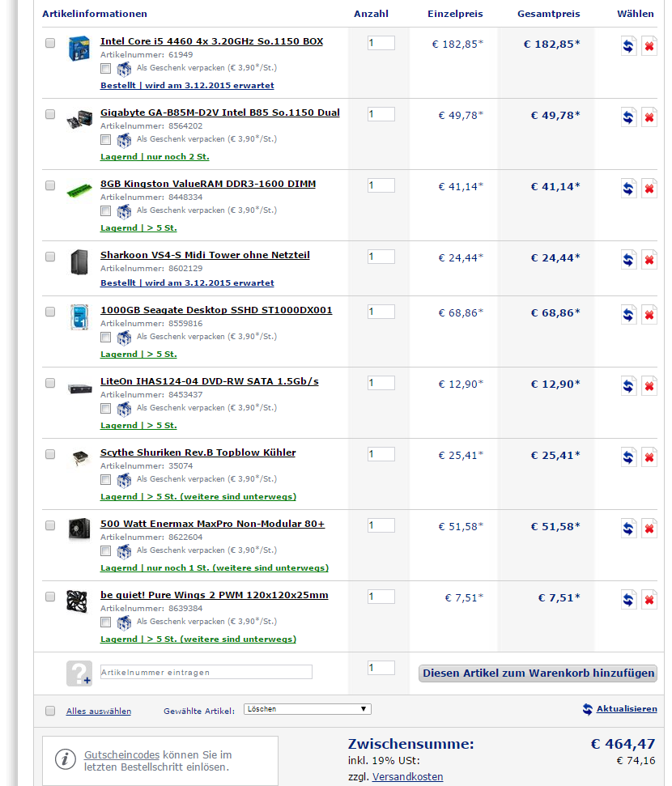Click the Zwischensumme total € 464,47
Viewport: 672px width, 786px height.
coord(623,744)
